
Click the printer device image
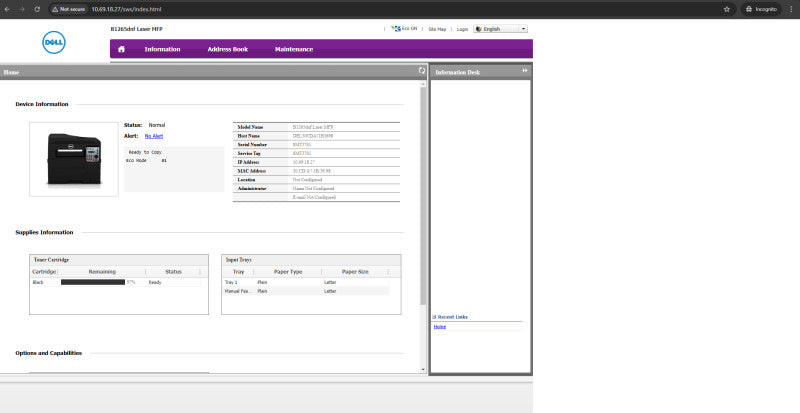tap(74, 159)
